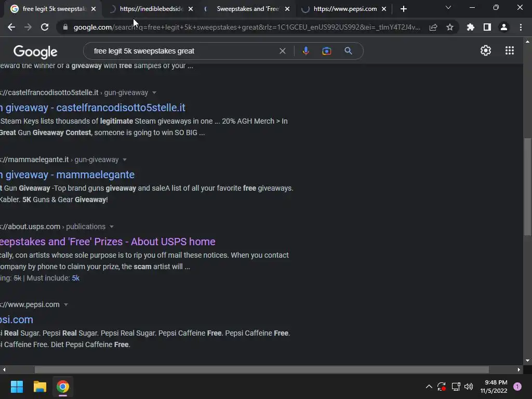Click the browser forward arrow
The height and width of the screenshot is (399, 532).
point(28,27)
